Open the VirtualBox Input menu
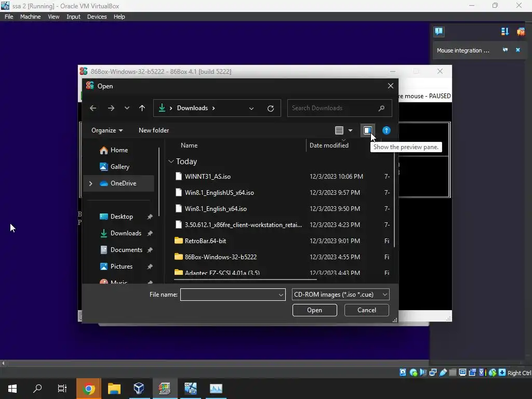This screenshot has height=399, width=532. 73,17
